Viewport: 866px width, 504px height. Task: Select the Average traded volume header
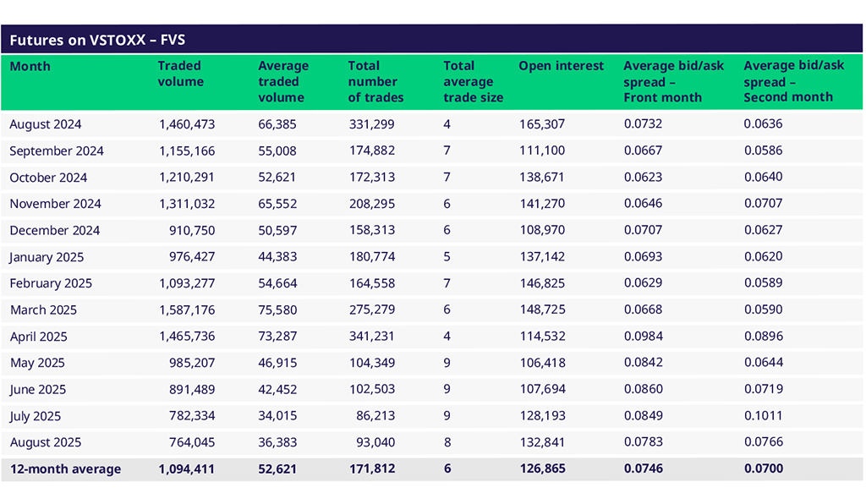pos(283,81)
